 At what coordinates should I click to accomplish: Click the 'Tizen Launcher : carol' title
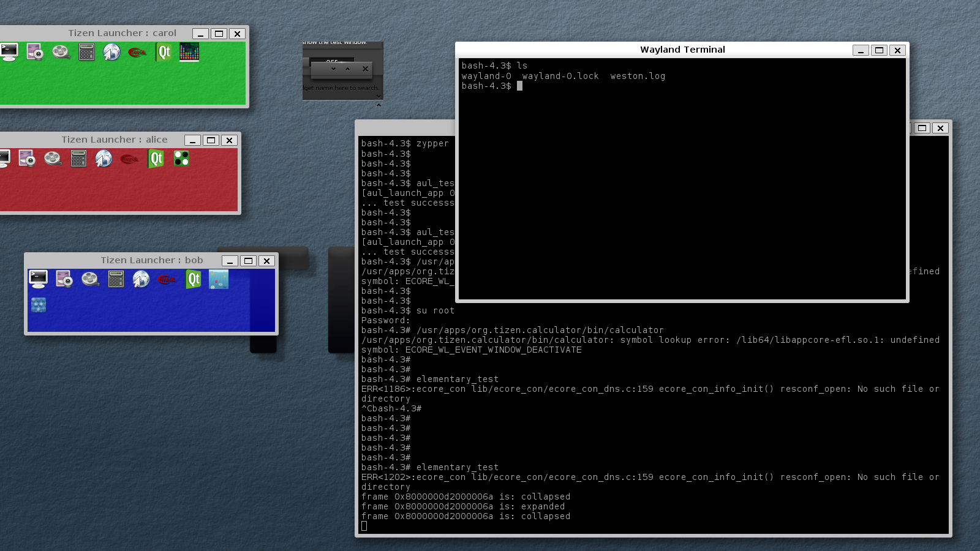[x=122, y=33]
